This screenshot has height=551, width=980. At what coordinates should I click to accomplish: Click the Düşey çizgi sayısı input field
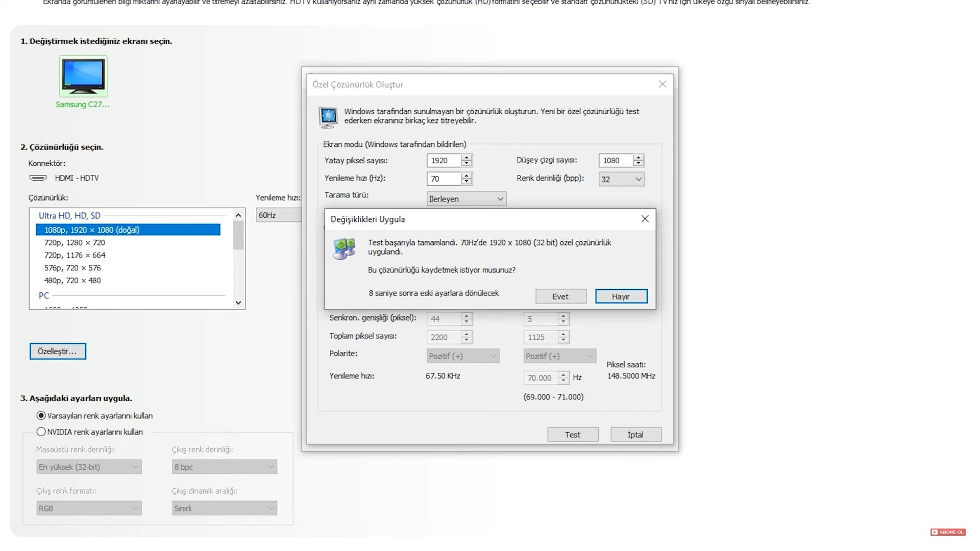pyautogui.click(x=616, y=161)
